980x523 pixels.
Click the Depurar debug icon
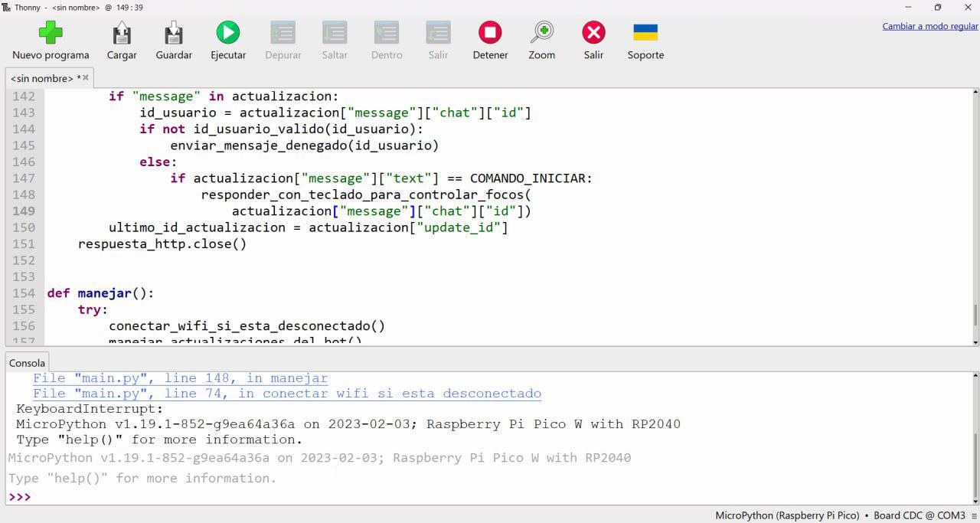(283, 33)
